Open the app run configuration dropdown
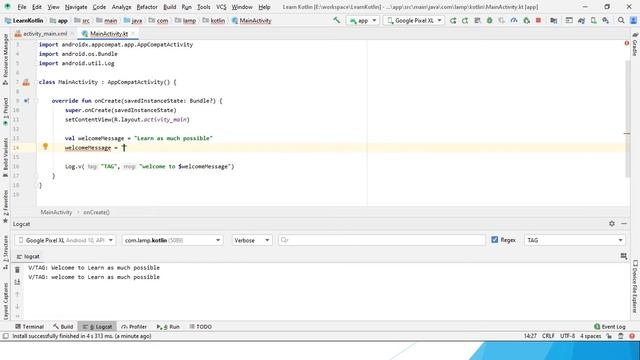Image resolution: width=640 pixels, height=360 pixels. coord(363,20)
